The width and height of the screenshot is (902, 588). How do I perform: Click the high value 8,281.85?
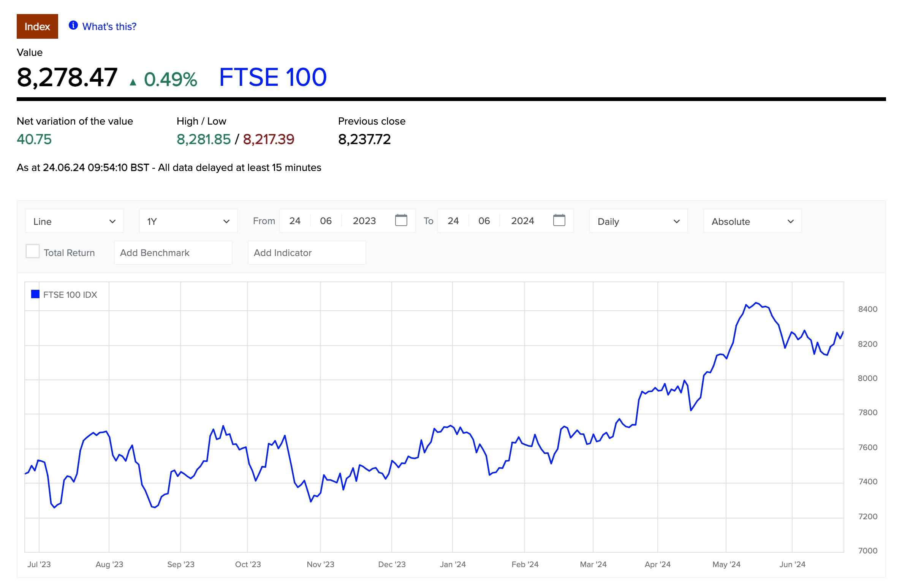coord(204,139)
